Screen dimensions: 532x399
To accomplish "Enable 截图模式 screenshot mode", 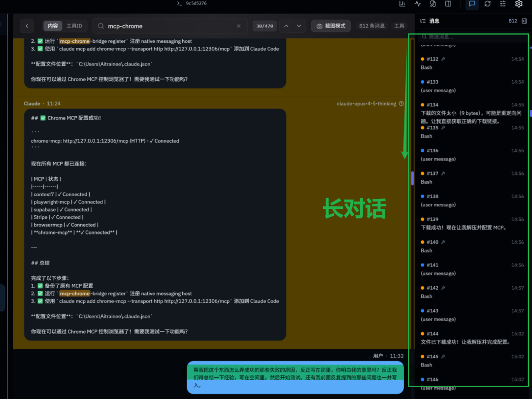I will pyautogui.click(x=331, y=26).
